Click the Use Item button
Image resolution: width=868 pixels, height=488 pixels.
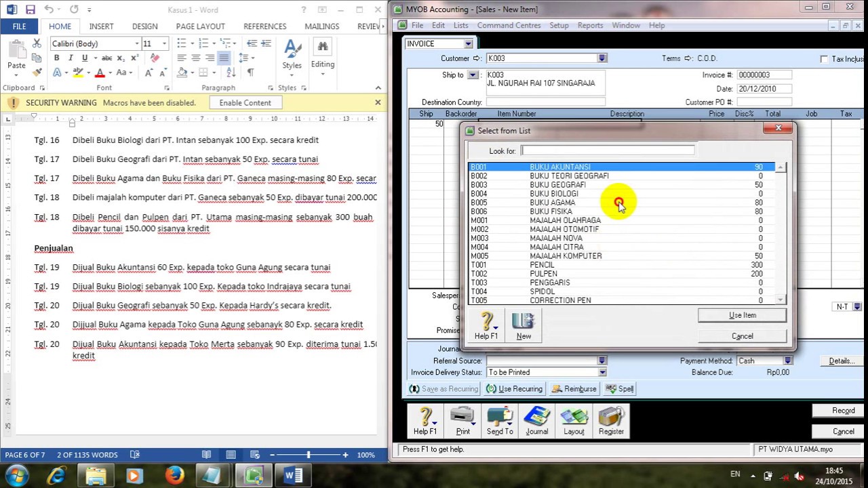(742, 315)
